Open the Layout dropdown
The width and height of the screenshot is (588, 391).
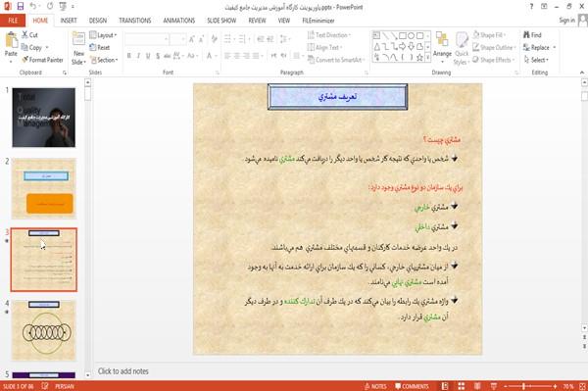click(x=103, y=35)
